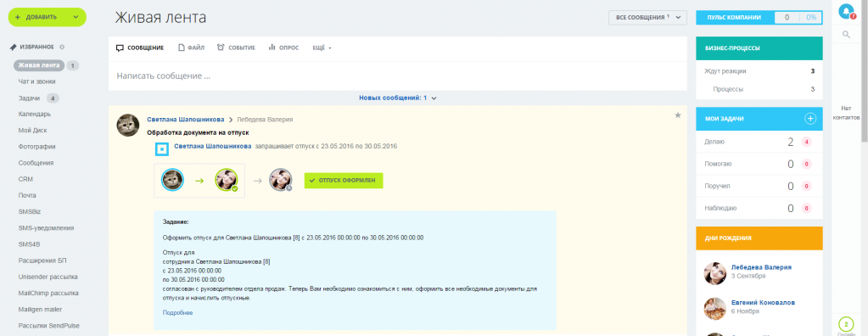Click the Сообщение speech bubble icon
The width and height of the screenshot is (868, 336).
(120, 48)
